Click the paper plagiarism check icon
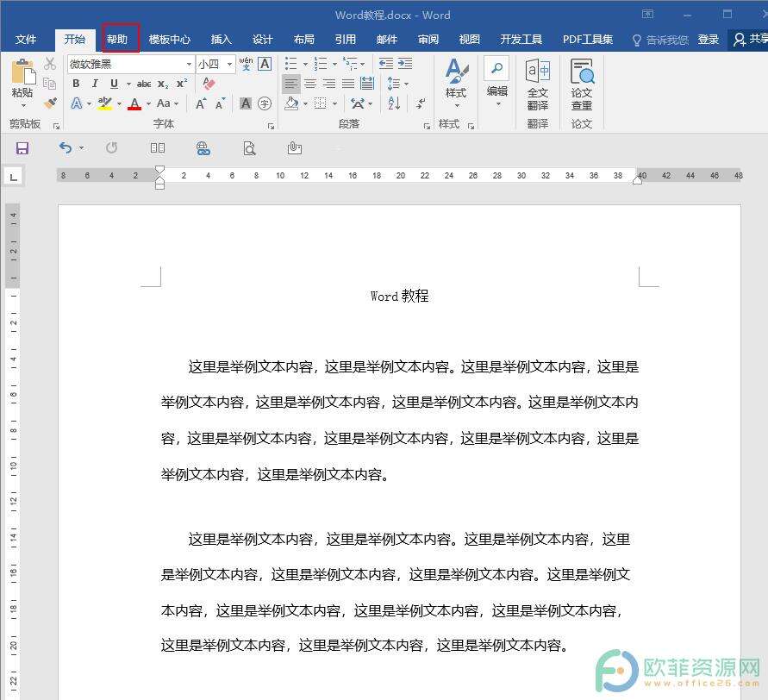768x700 pixels. click(582, 84)
